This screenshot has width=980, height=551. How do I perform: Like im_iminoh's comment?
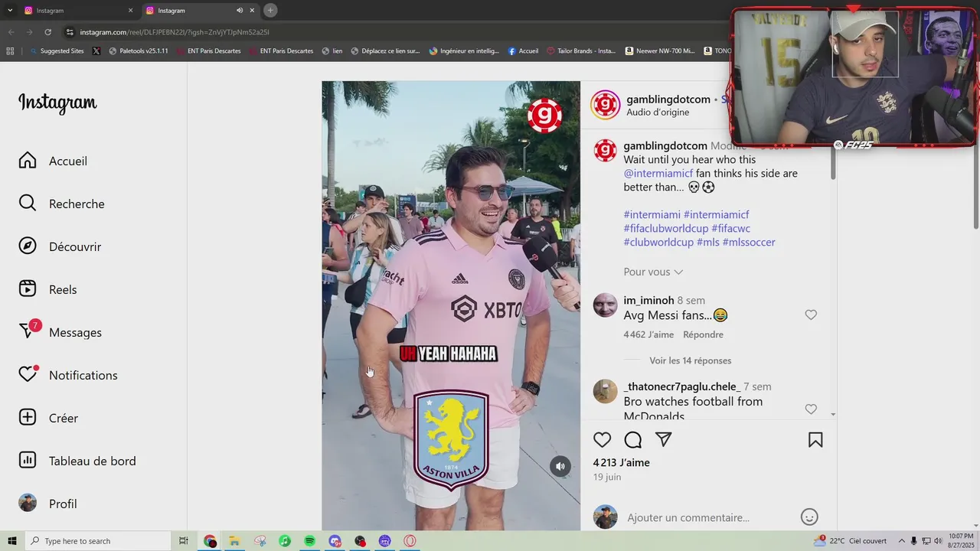point(811,315)
